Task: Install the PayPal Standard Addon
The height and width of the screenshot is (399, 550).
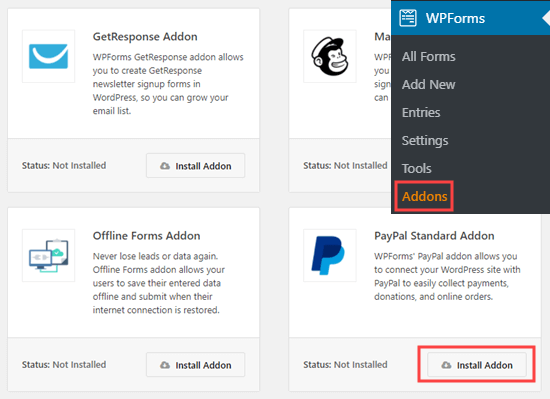Action: [x=477, y=365]
